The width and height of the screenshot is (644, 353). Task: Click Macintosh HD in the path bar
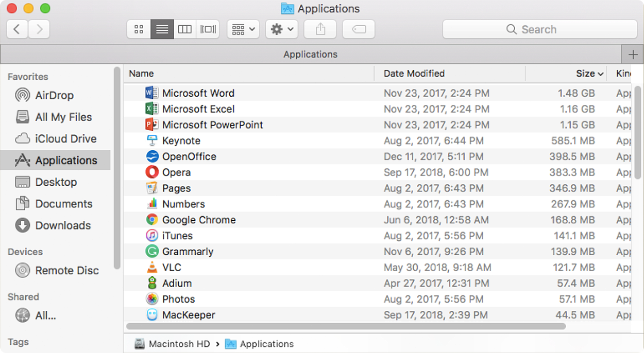tap(173, 344)
